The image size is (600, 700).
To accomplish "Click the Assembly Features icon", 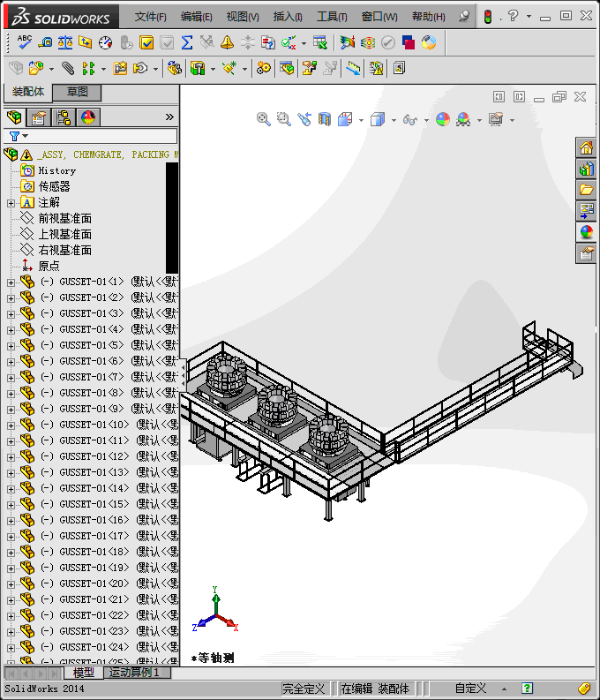I will pyautogui.click(x=198, y=68).
